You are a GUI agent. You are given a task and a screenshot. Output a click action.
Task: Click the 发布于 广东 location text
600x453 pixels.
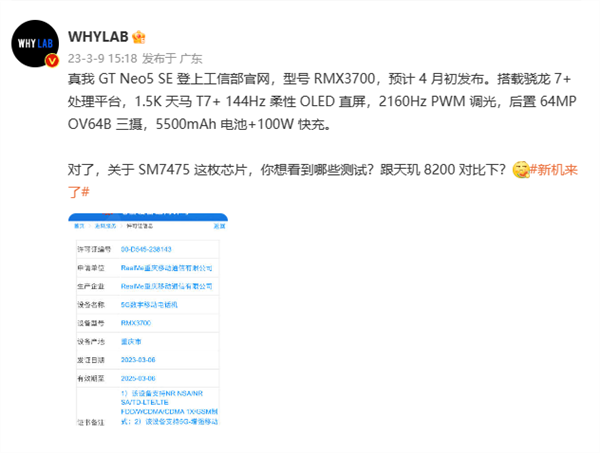pos(172,59)
